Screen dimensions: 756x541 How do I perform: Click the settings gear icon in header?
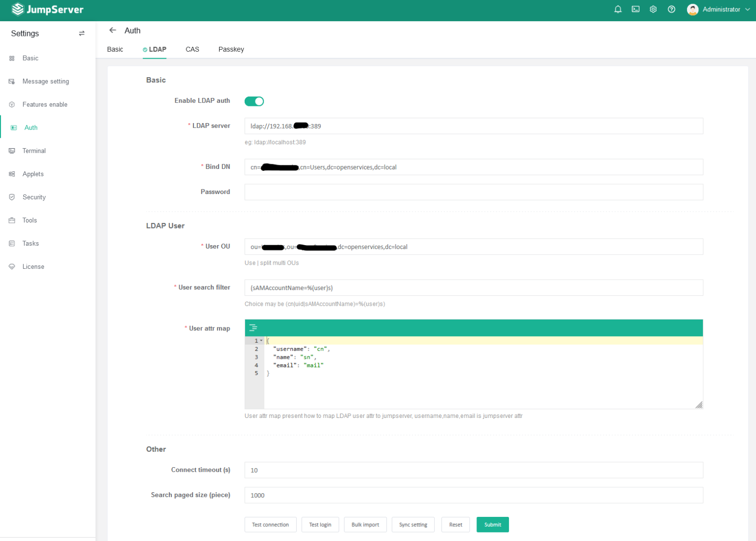click(x=653, y=9)
